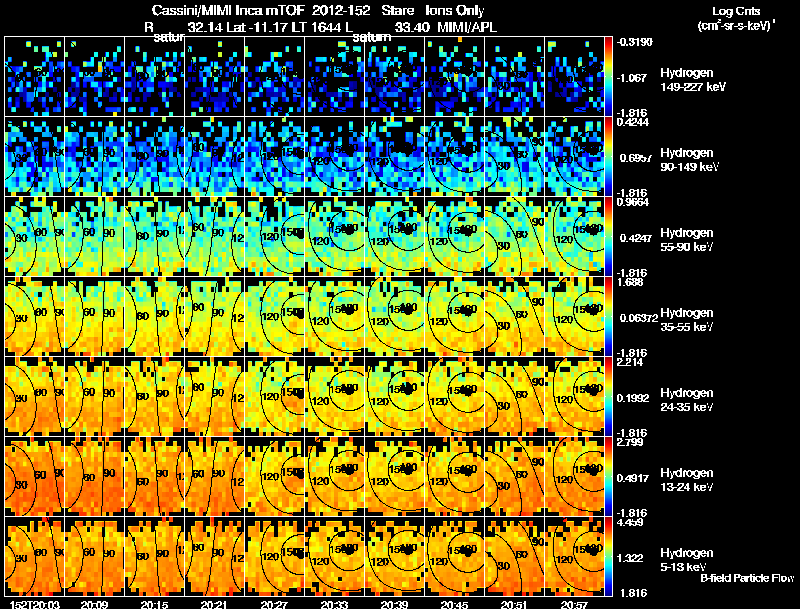Click the 'Ions Only' text in header
The image size is (800, 609).
pyautogui.click(x=455, y=10)
